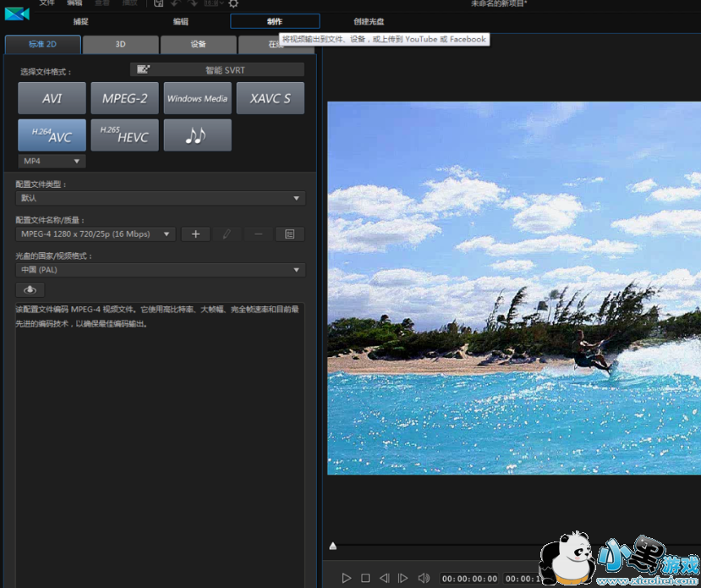Image resolution: width=701 pixels, height=588 pixels.
Task: Switch to the 3D output tab
Action: (x=120, y=45)
